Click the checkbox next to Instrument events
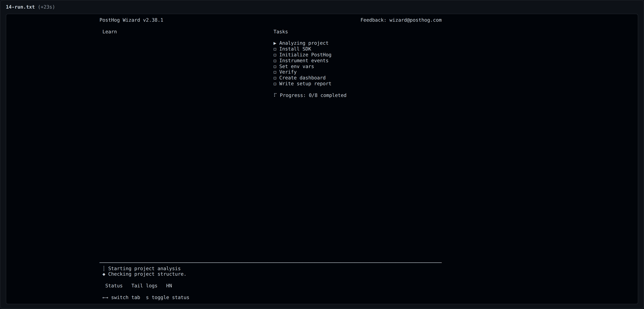 (275, 61)
